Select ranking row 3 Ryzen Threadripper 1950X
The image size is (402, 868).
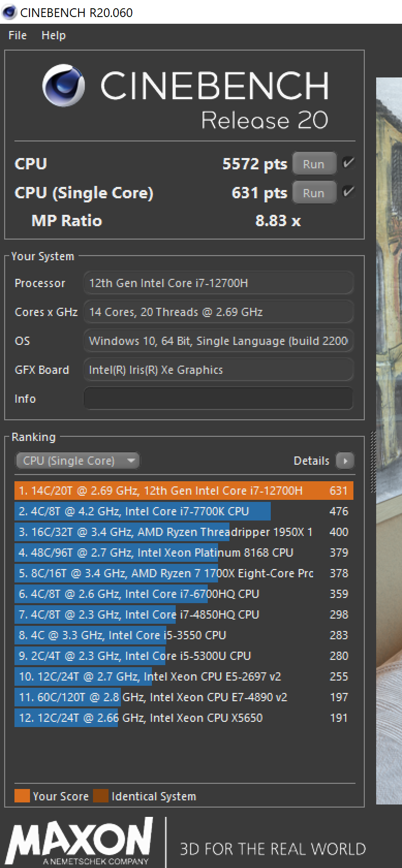184,532
